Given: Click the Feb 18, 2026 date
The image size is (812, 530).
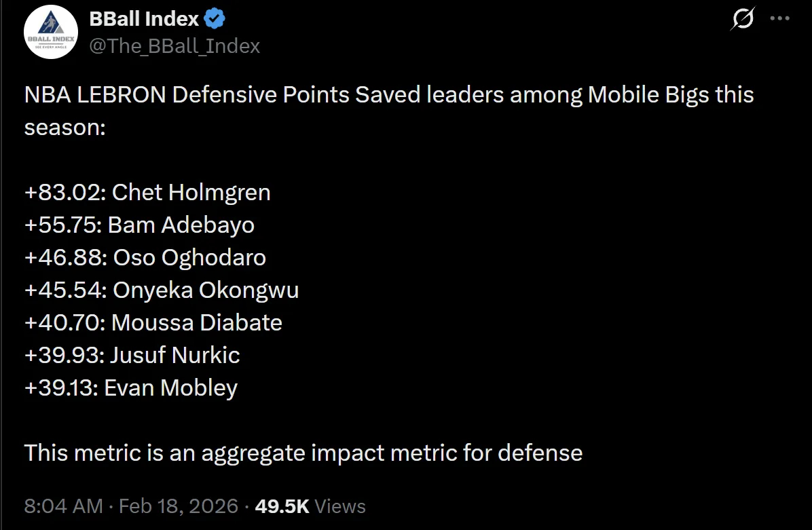Looking at the screenshot, I should (x=178, y=506).
